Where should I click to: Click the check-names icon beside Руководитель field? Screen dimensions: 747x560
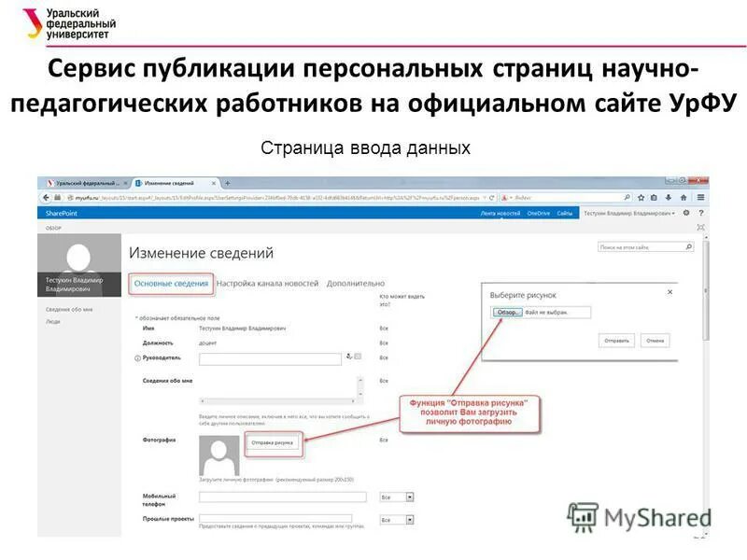tap(348, 356)
